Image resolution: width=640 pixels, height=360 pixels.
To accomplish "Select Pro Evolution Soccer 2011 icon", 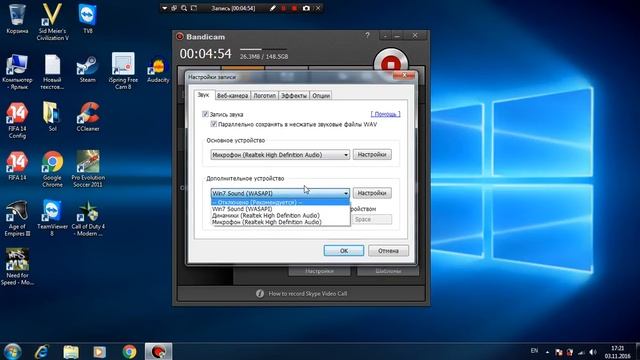I will 88,169.
